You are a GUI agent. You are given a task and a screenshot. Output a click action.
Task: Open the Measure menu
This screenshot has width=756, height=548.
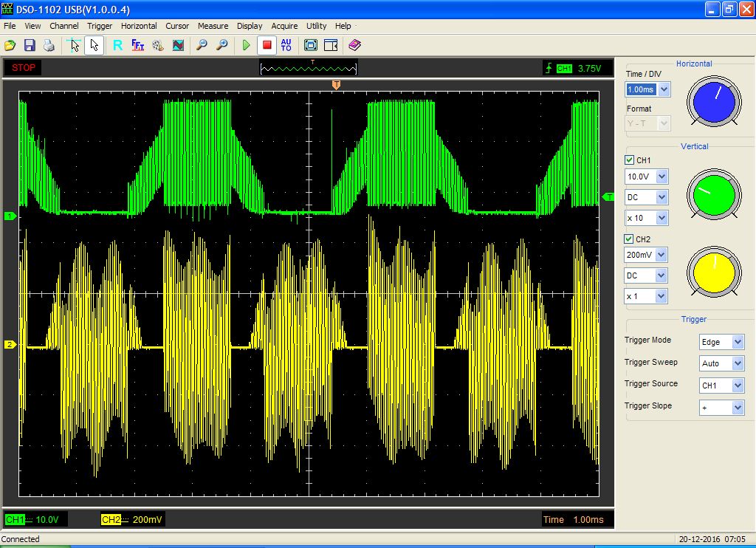[213, 26]
